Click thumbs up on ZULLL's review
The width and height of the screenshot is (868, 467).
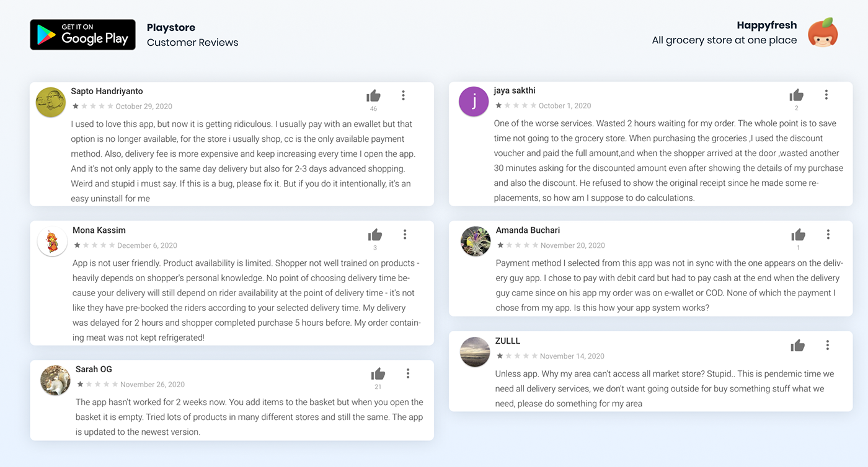pos(797,346)
